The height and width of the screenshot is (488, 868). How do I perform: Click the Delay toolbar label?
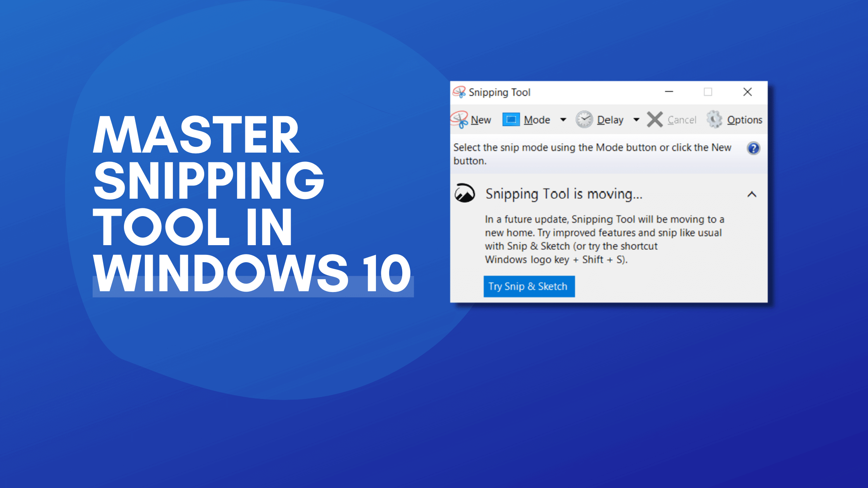tap(610, 120)
